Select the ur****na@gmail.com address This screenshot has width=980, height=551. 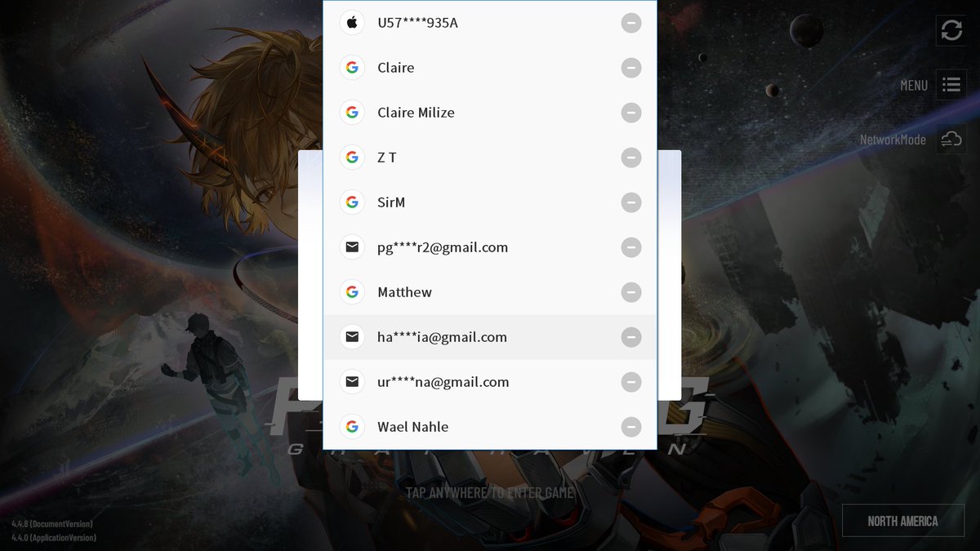(x=443, y=382)
